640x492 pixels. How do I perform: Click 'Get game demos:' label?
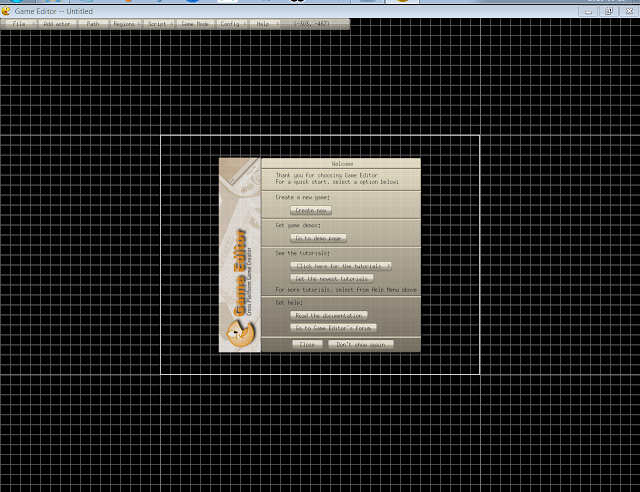coord(298,225)
